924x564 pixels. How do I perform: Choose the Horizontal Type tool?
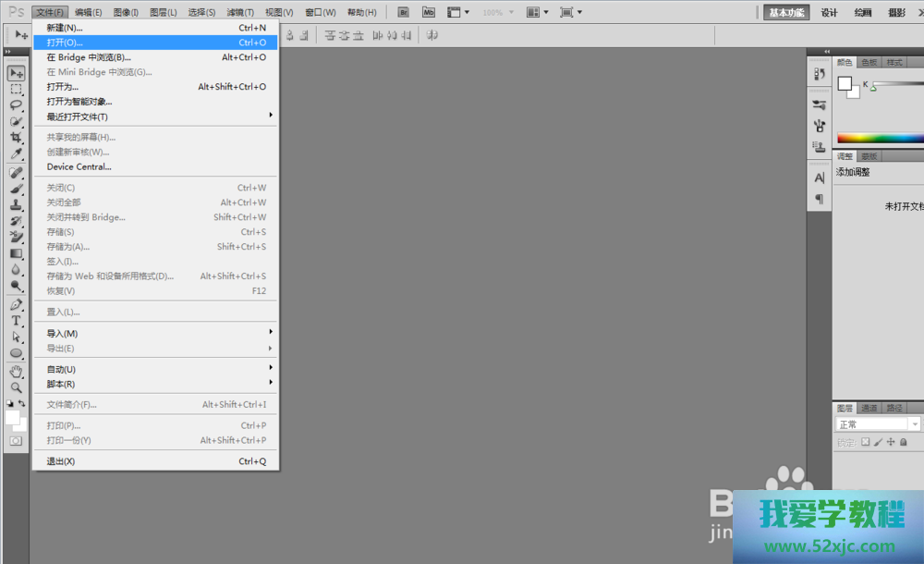pyautogui.click(x=16, y=321)
